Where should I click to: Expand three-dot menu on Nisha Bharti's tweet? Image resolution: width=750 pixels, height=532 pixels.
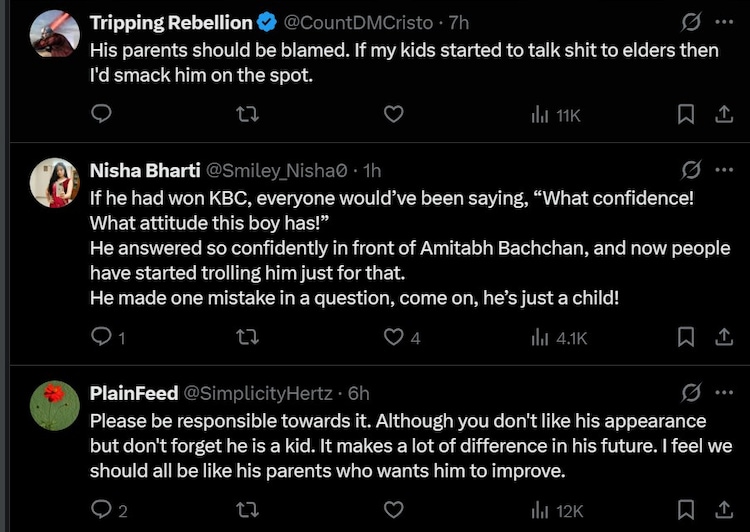(723, 170)
